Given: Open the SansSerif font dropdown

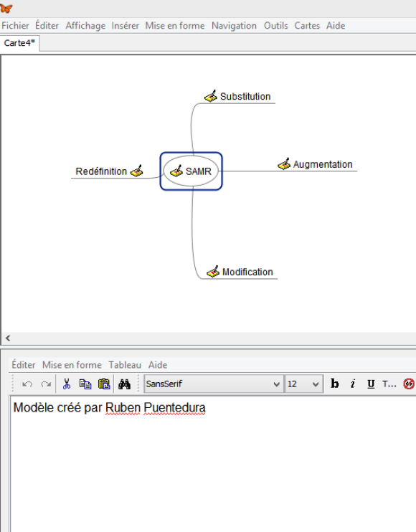Looking at the screenshot, I should click(x=214, y=384).
